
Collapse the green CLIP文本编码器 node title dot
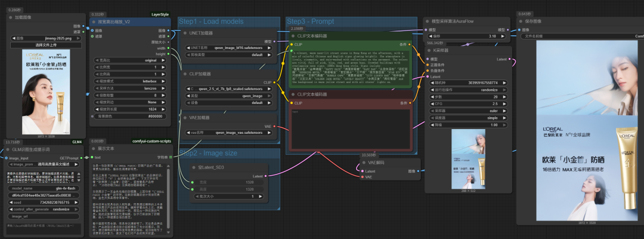[x=293, y=36]
